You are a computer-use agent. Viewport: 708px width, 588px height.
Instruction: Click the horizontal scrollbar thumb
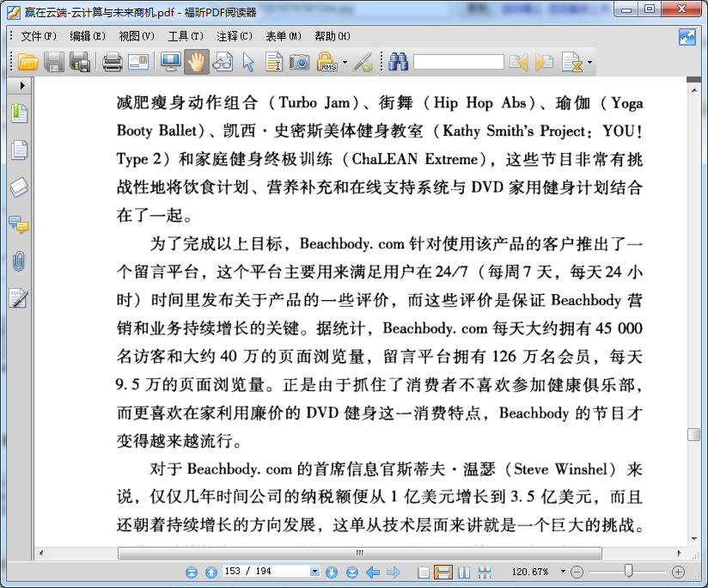pyautogui.click(x=360, y=553)
